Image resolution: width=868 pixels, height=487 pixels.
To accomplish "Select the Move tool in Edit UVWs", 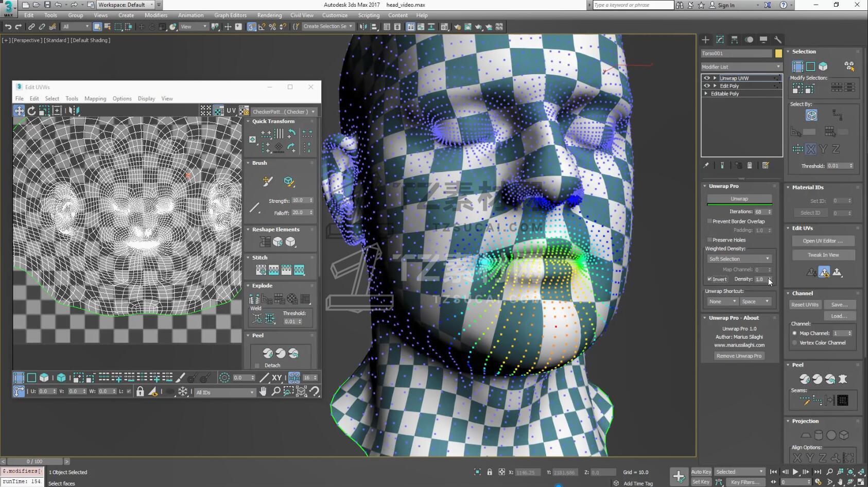I will click(x=19, y=111).
